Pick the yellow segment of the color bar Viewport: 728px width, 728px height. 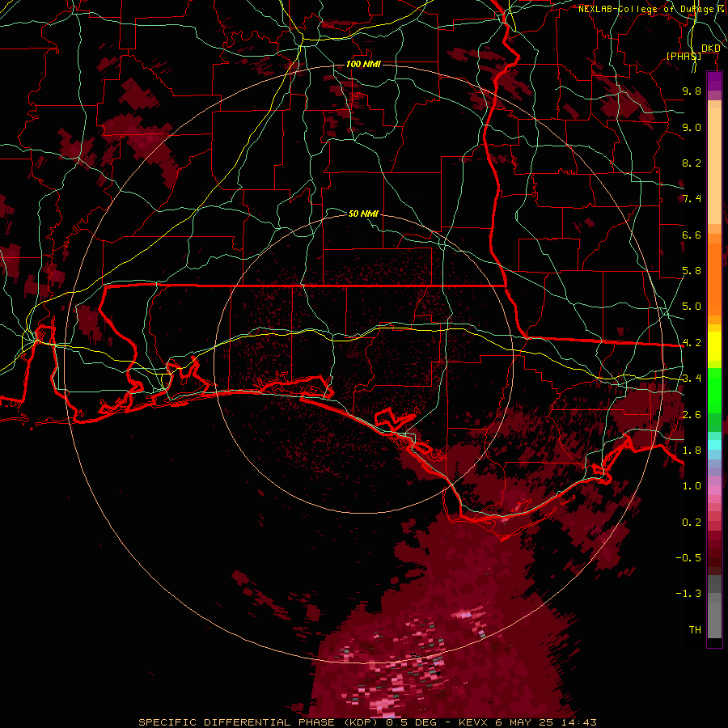point(714,346)
